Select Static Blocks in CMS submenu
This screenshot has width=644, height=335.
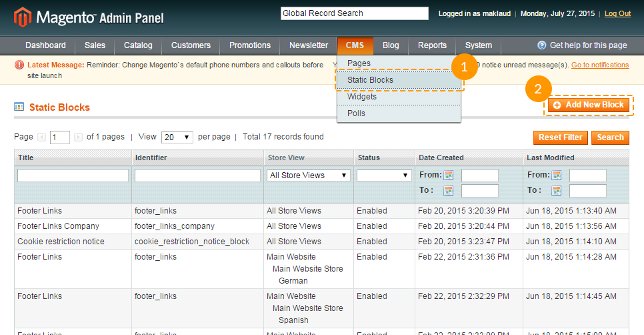click(399, 80)
